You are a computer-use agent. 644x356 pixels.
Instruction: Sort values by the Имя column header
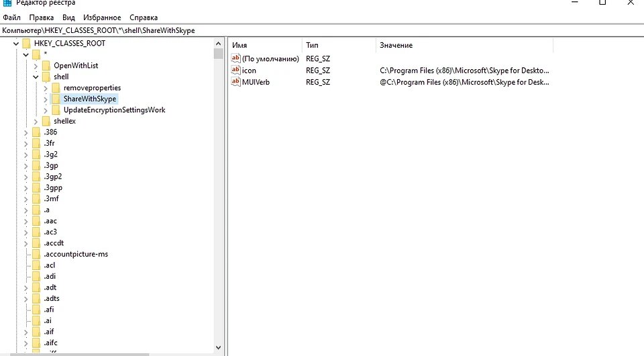266,45
